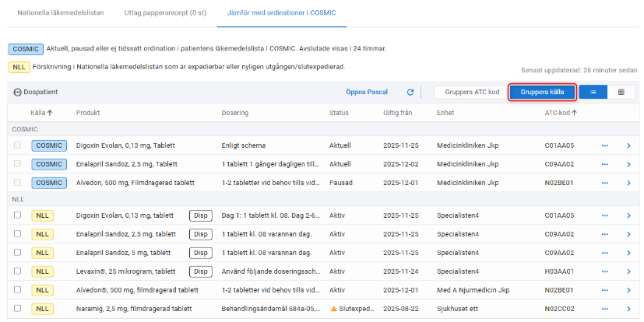Tick the checkbox for NLL Digoxin Evolan
The image size is (644, 322).
[18, 215]
